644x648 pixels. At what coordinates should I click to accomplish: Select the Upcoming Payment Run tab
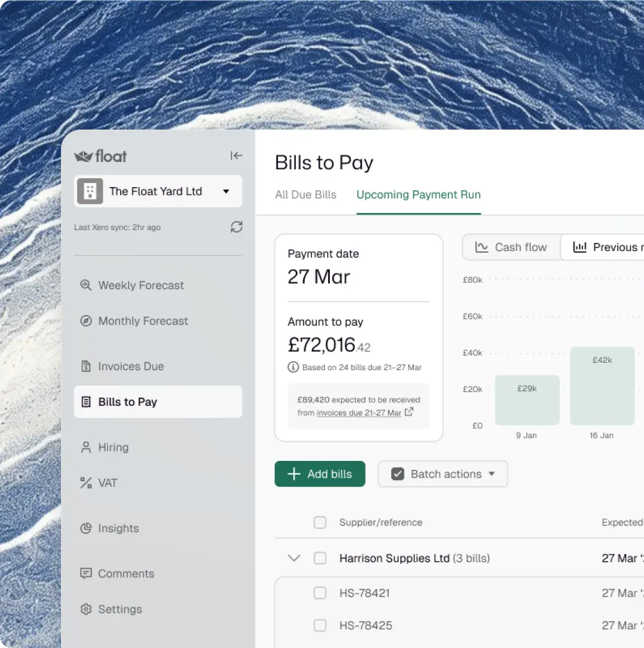coord(418,195)
